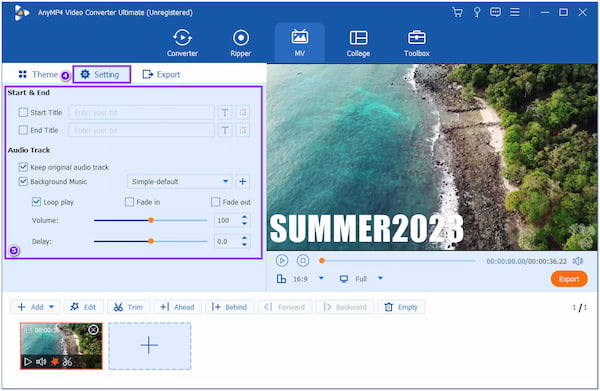Trim clip via thumbnail scissors icon
This screenshot has height=391, width=600.
68,362
